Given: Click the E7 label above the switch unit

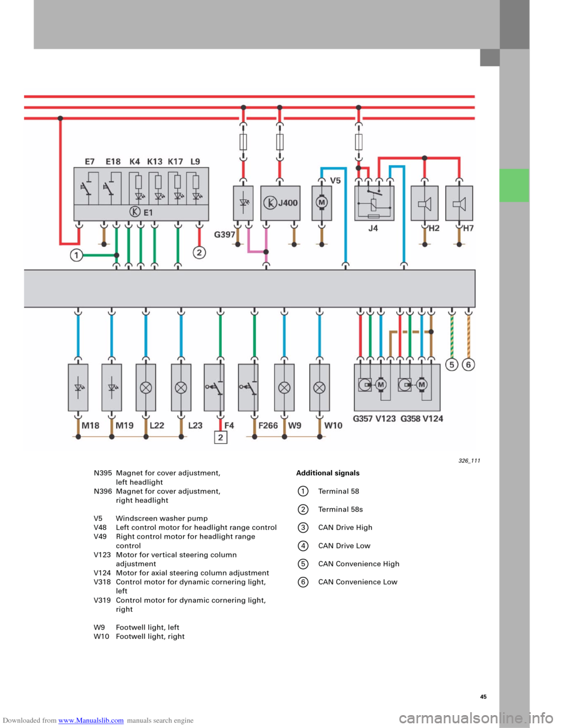Looking at the screenshot, I should pos(90,162).
